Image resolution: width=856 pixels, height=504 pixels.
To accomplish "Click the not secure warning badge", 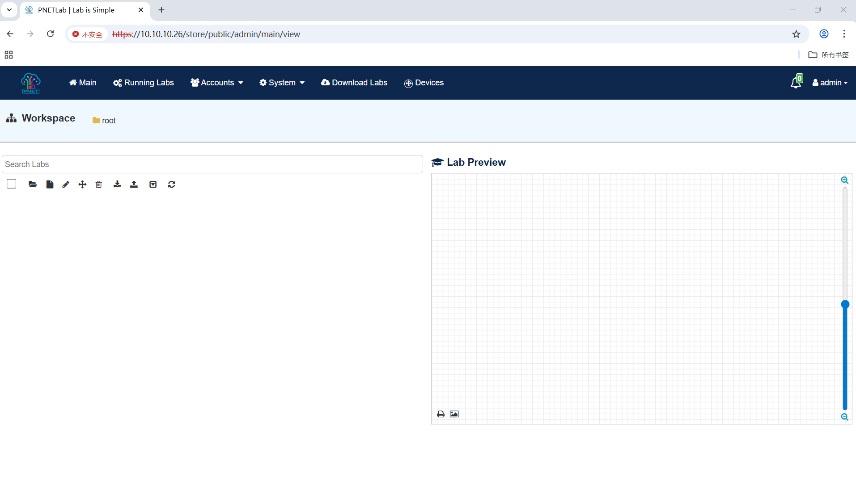I will [x=88, y=34].
